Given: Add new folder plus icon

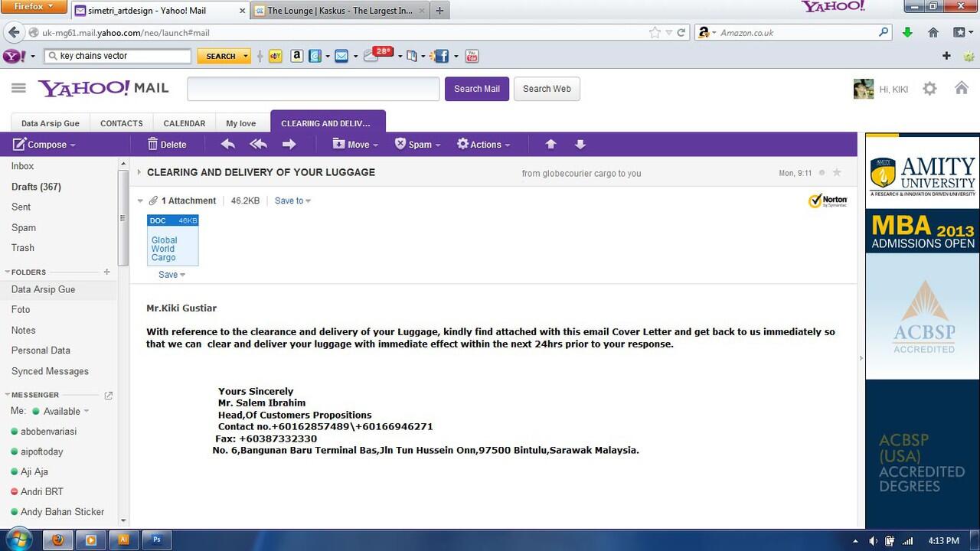Looking at the screenshot, I should 106,272.
